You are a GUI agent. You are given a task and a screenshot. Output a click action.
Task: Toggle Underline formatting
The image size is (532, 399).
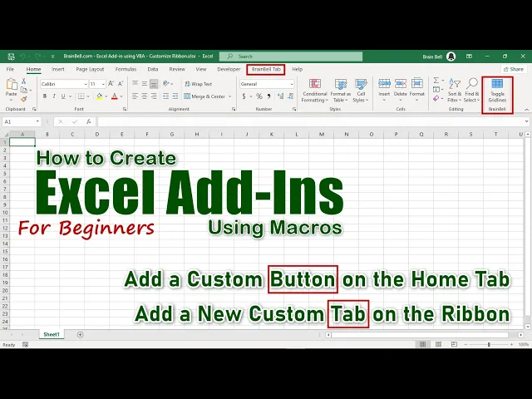point(63,96)
